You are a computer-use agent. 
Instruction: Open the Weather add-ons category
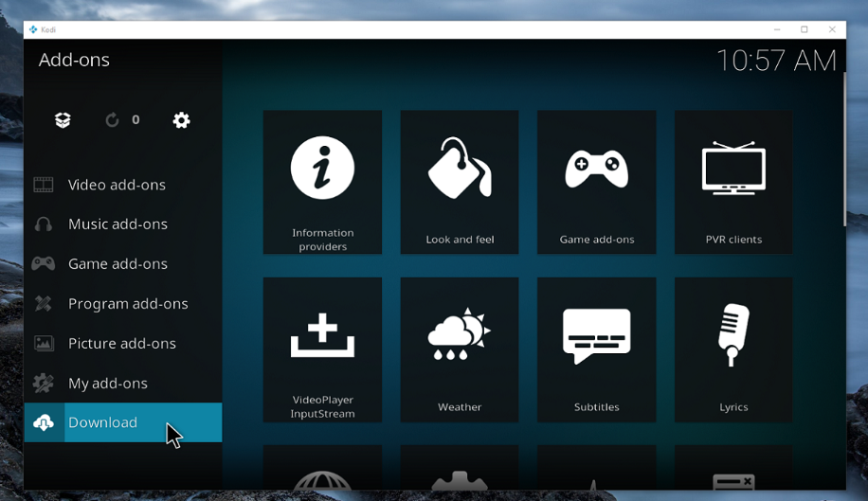coord(460,349)
